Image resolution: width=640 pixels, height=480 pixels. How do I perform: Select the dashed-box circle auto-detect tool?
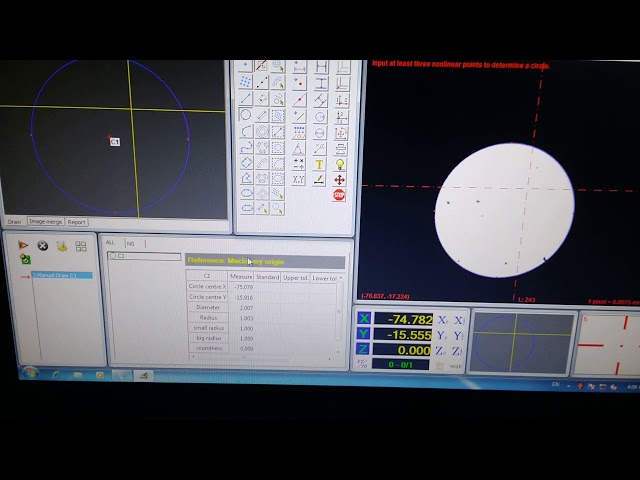[x=278, y=147]
